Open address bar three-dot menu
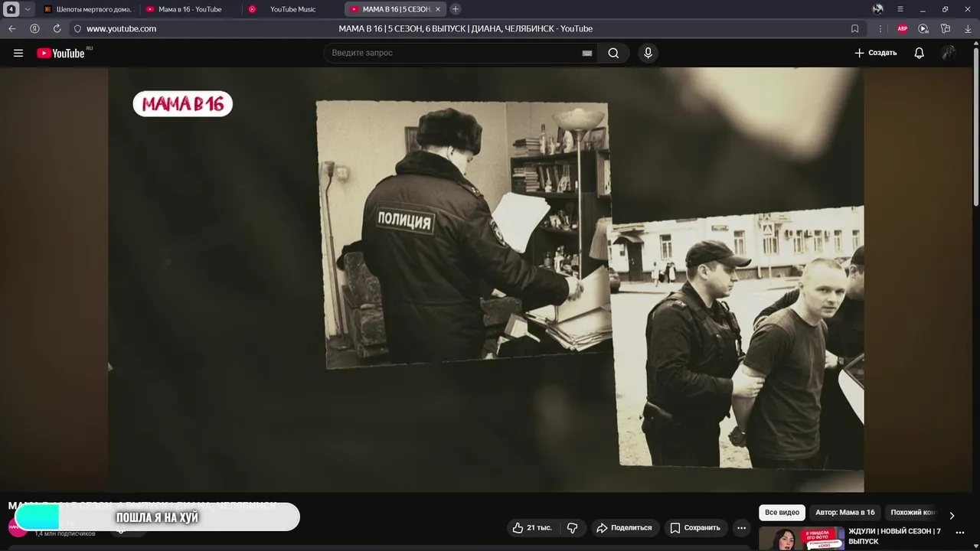Viewport: 980px width, 551px height. 880,28
